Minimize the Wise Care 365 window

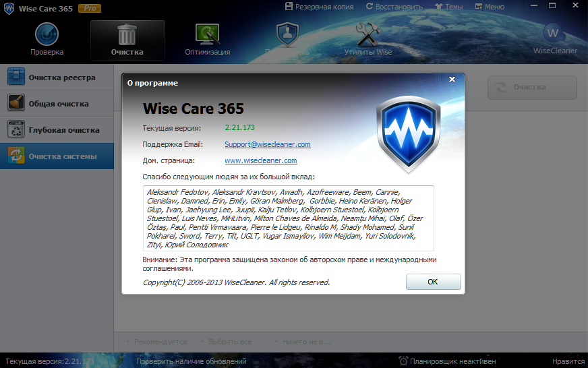[534, 5]
